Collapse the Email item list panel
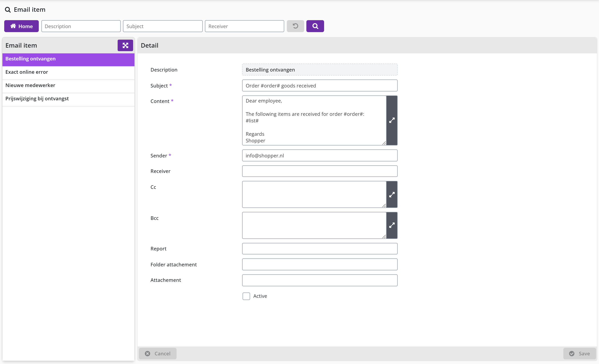Image resolution: width=599 pixels, height=364 pixels. click(125, 45)
